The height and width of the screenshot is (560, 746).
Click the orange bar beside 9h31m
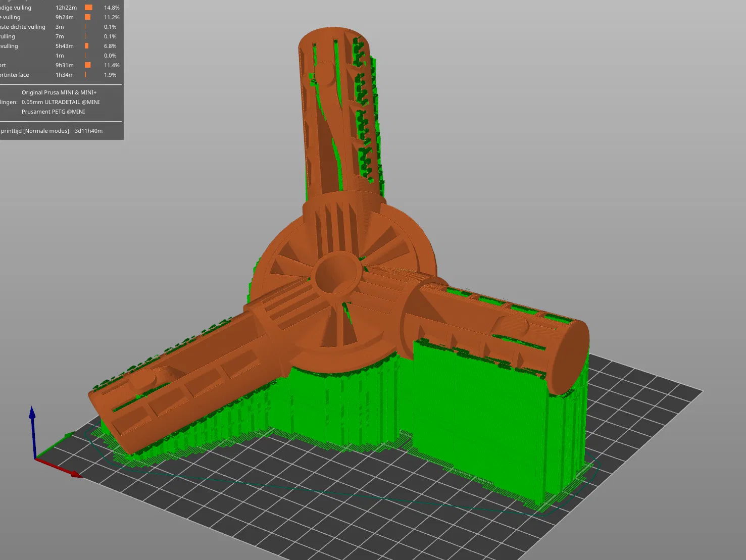pyautogui.click(x=88, y=65)
